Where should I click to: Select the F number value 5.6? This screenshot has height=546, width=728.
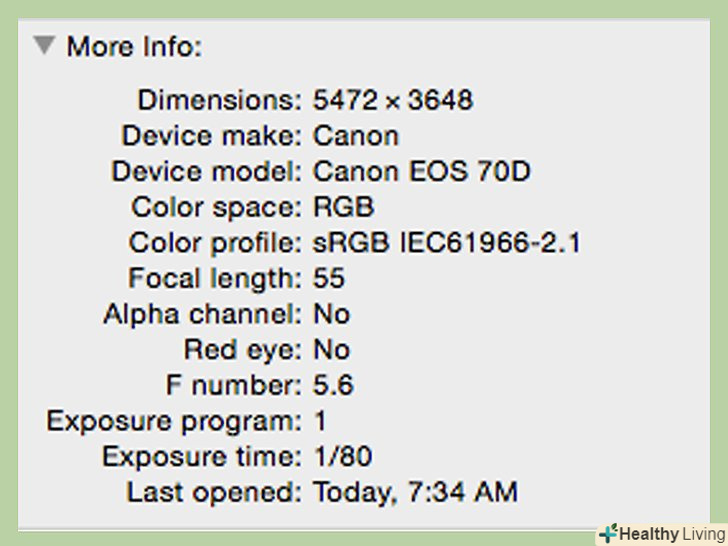click(333, 385)
